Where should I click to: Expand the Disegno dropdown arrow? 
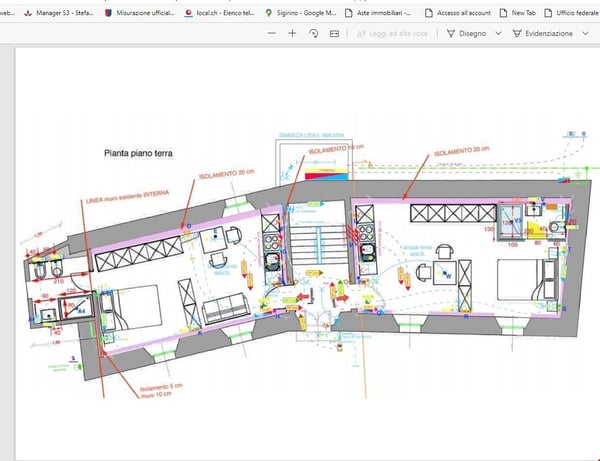(496, 33)
